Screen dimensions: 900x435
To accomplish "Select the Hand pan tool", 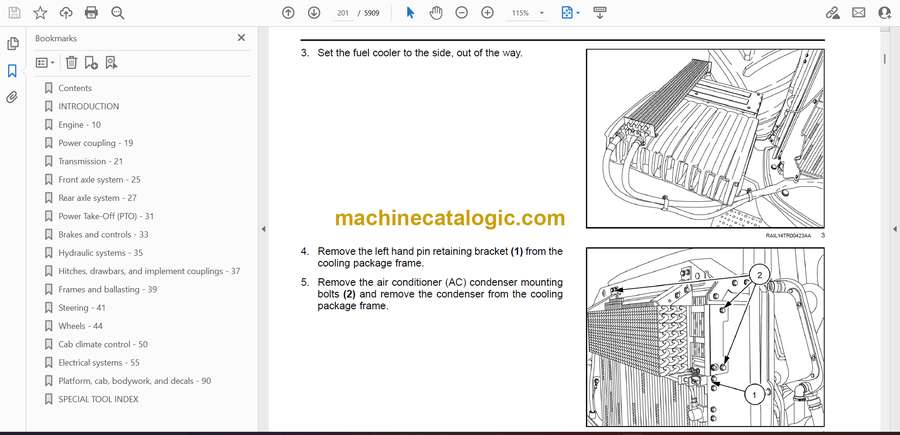I will click(436, 13).
